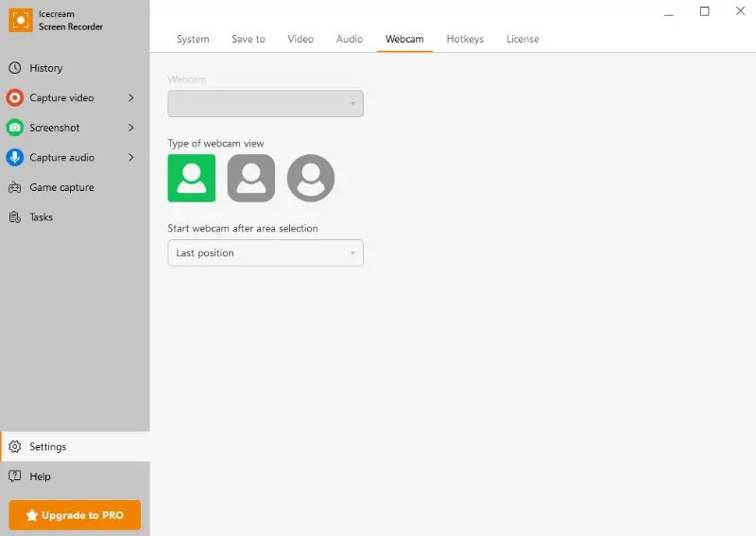Expand the Screenshot submenu chevron
This screenshot has width=756, height=536.
(x=131, y=128)
